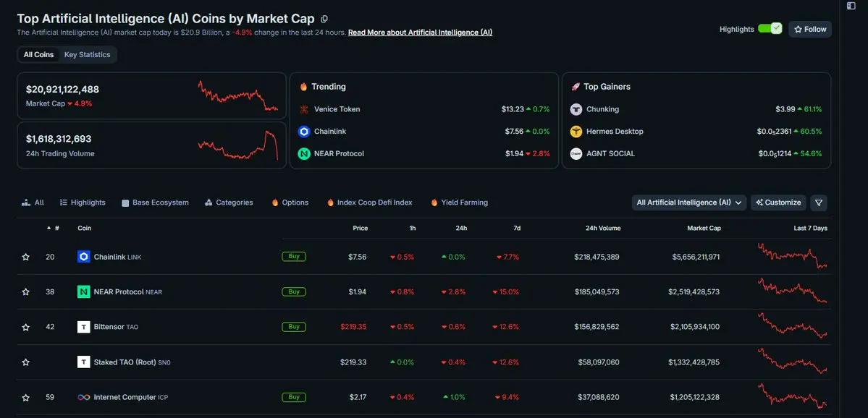Open the Chainlink 7-day sparkline chart
The image size is (868, 418).
point(792,256)
